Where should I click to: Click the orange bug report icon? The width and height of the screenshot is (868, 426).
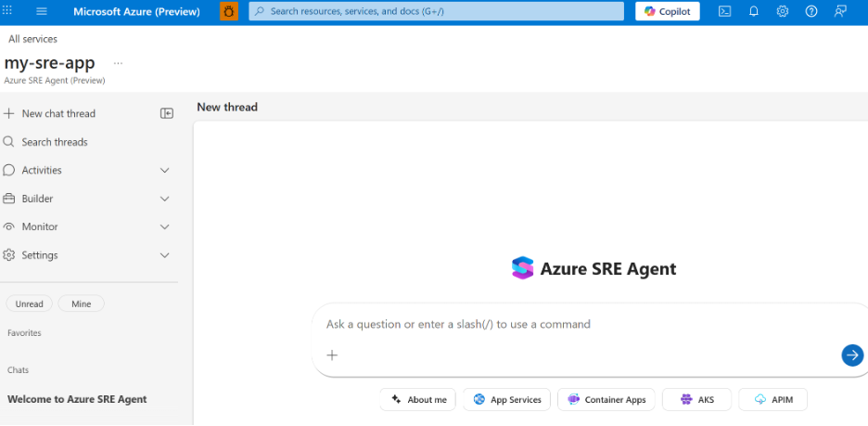tap(229, 11)
